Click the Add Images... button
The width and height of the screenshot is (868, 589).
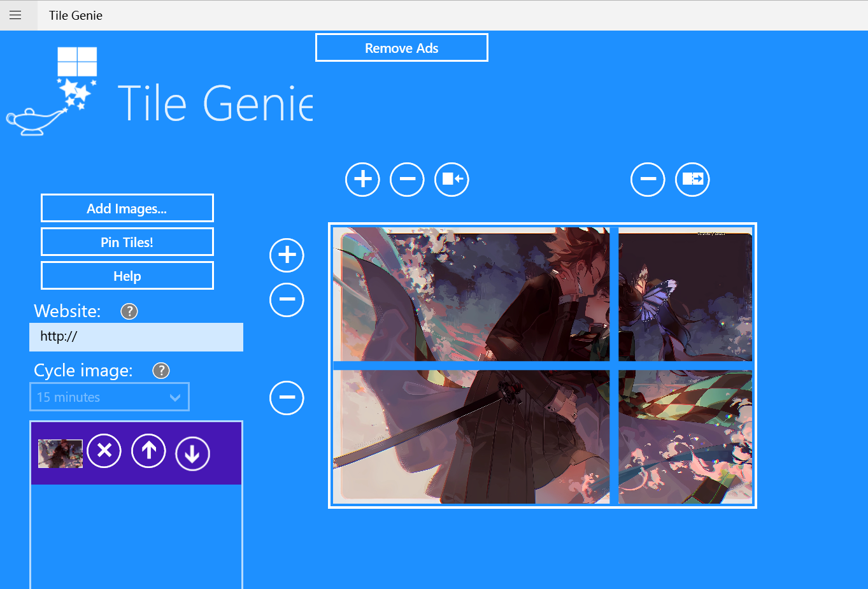(x=127, y=208)
